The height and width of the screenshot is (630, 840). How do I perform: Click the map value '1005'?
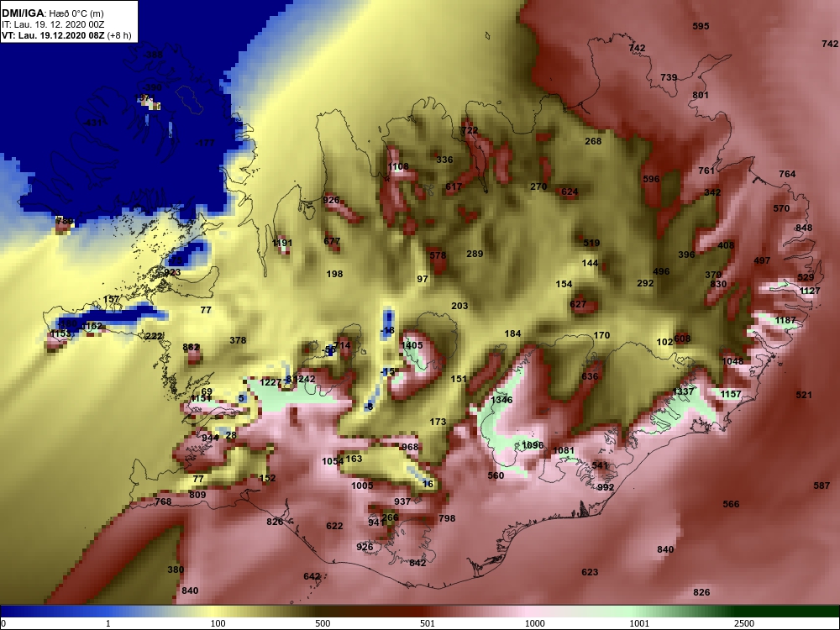click(362, 486)
